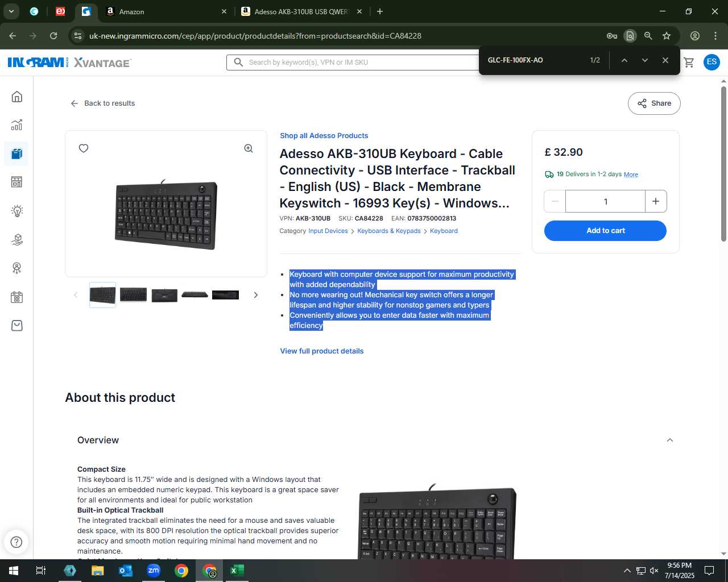Go back in browser history
This screenshot has height=582, width=728.
tap(13, 36)
